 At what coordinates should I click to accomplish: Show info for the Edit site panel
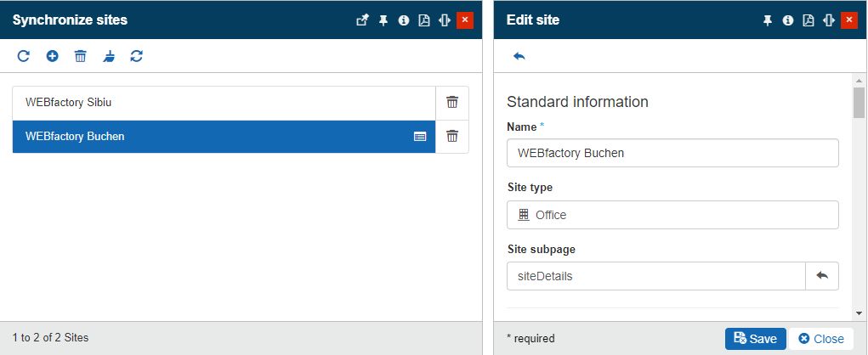pyautogui.click(x=788, y=20)
